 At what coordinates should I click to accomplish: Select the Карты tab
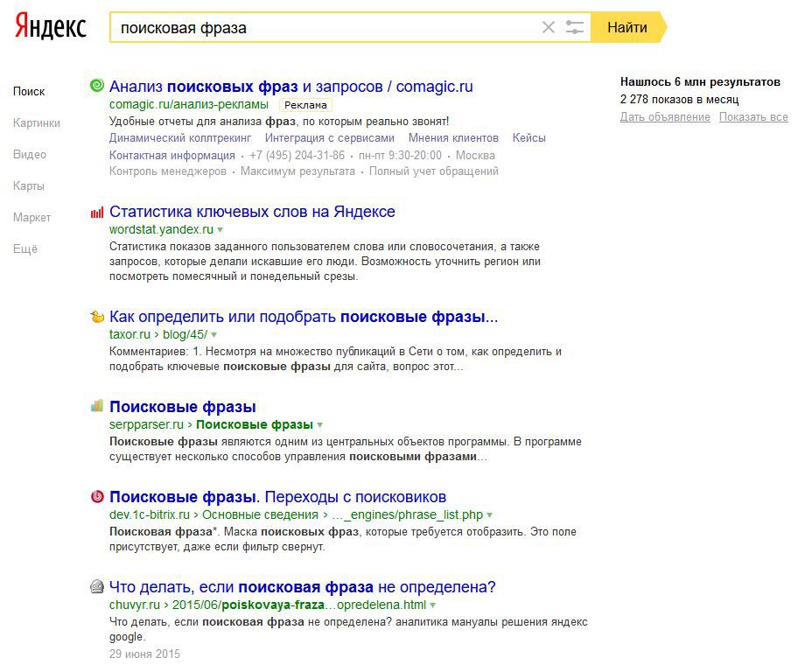pyautogui.click(x=29, y=186)
